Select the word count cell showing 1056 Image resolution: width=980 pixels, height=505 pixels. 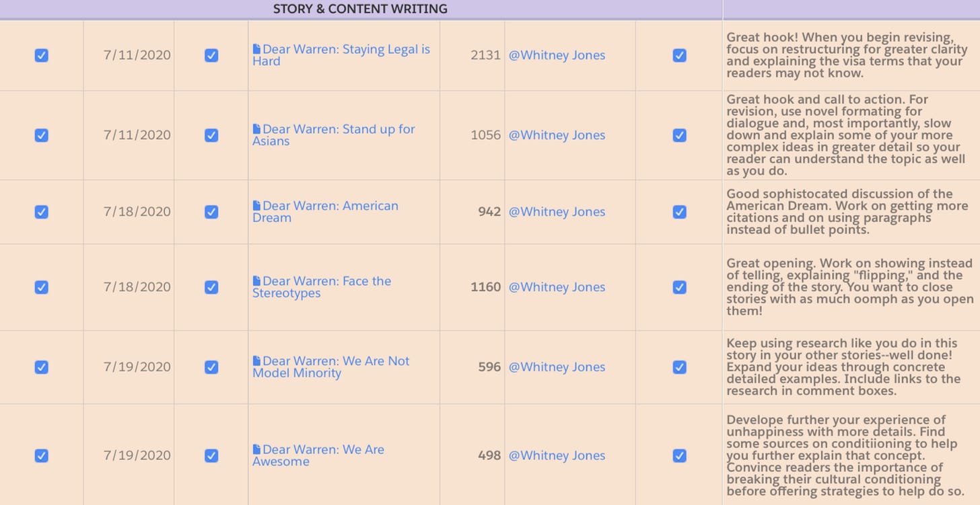click(485, 135)
